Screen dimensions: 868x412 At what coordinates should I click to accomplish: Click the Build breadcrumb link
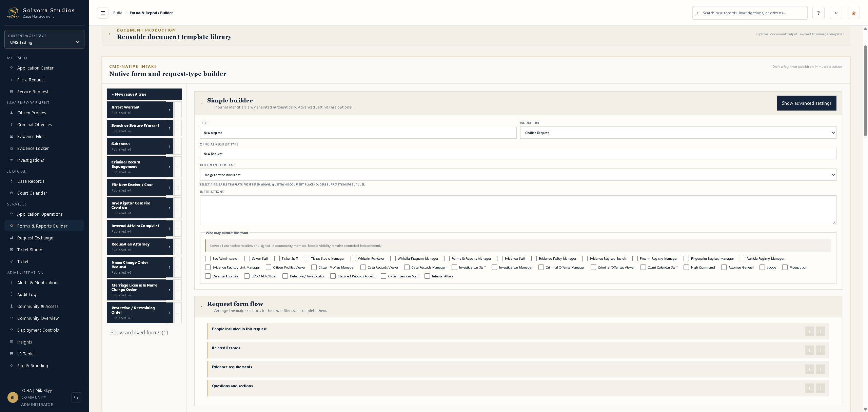pos(118,13)
